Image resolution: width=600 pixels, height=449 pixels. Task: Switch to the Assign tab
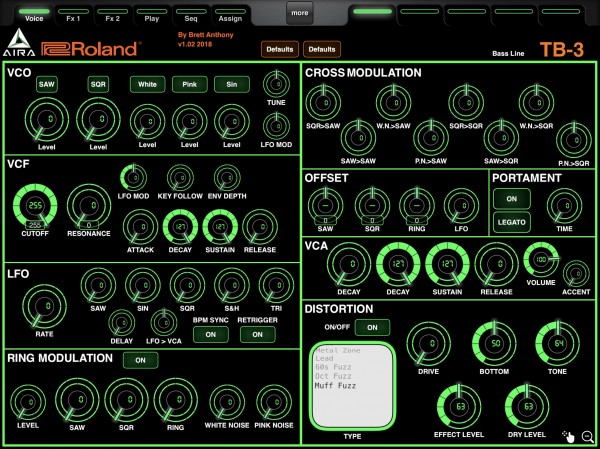[x=230, y=16]
